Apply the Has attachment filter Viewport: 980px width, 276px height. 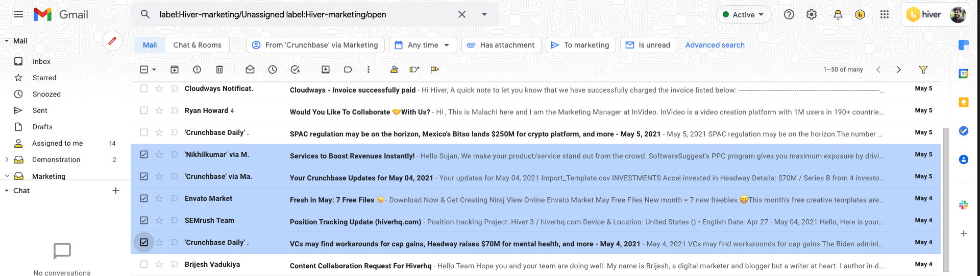coord(501,45)
